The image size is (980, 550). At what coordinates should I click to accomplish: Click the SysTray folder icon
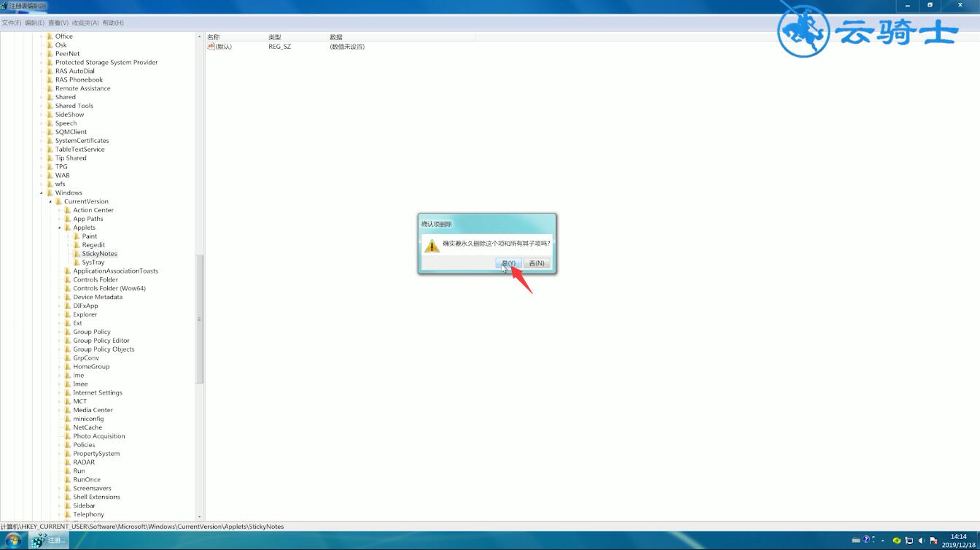click(77, 263)
